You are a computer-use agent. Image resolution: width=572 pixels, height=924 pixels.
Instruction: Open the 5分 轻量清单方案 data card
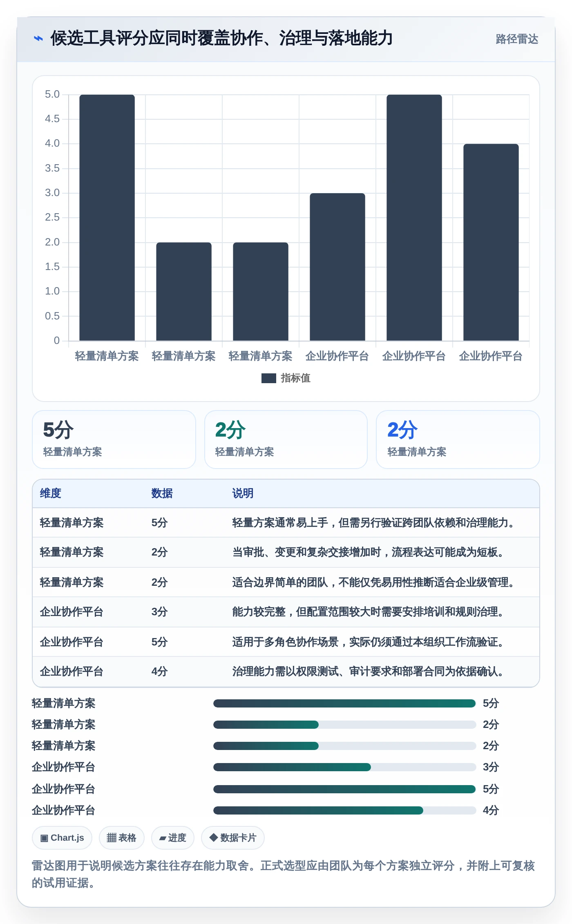tap(114, 440)
